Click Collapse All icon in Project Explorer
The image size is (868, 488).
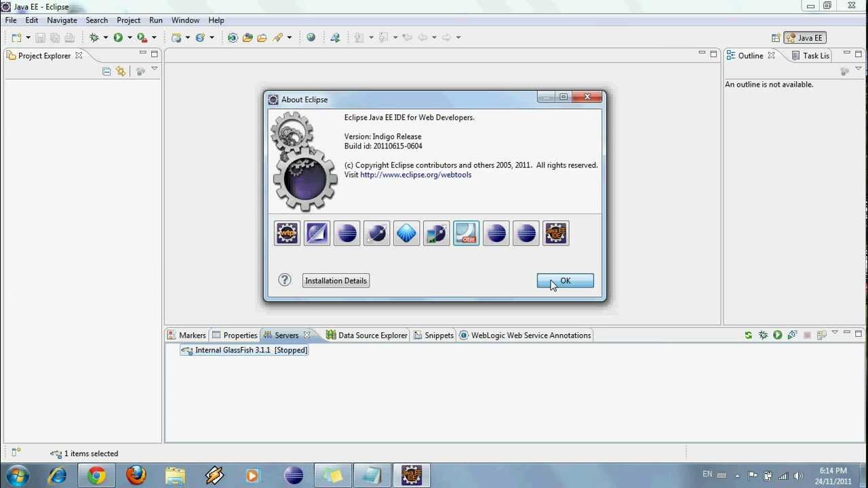pyautogui.click(x=106, y=71)
